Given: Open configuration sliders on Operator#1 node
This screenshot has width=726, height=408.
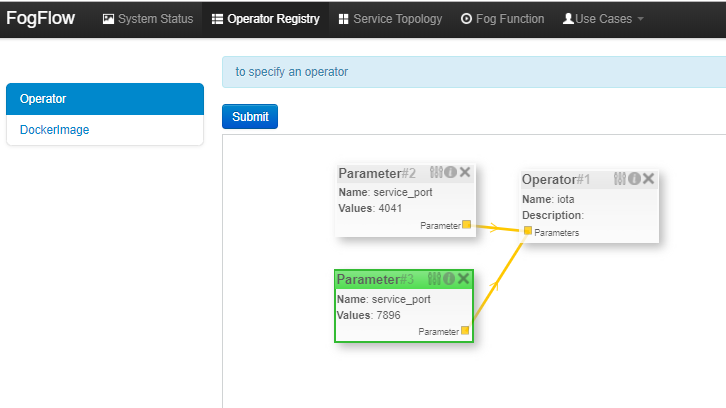Looking at the screenshot, I should click(620, 179).
